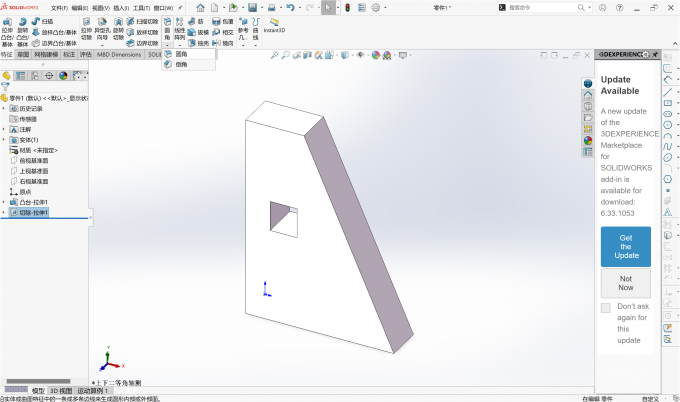This screenshot has width=680, height=402.
Task: Click the Home icon in the top toolbar
Action: [200, 7]
